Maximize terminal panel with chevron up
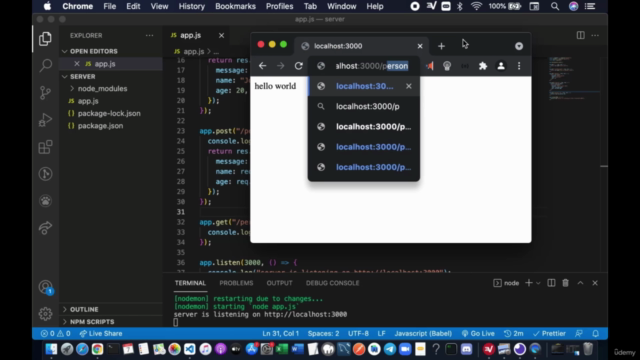Image resolution: width=640 pixels, height=360 pixels. point(580,283)
